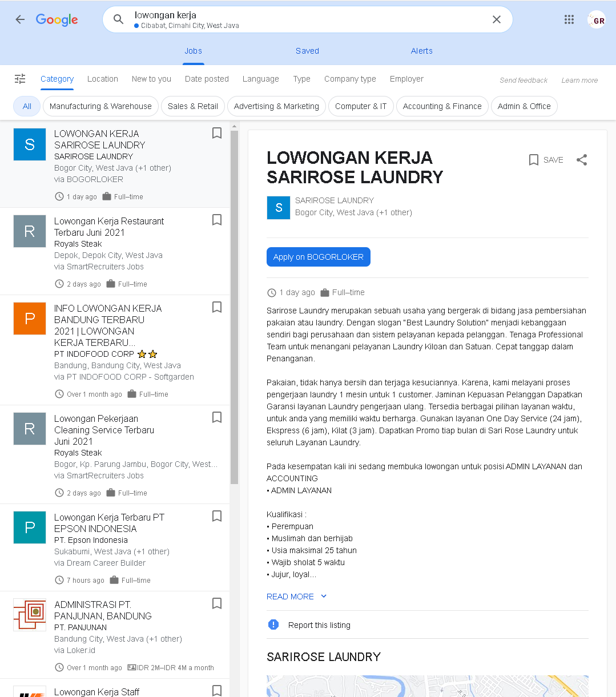This screenshot has height=697, width=616.
Task: Switch to the Jobs tab
Action: coord(193,51)
